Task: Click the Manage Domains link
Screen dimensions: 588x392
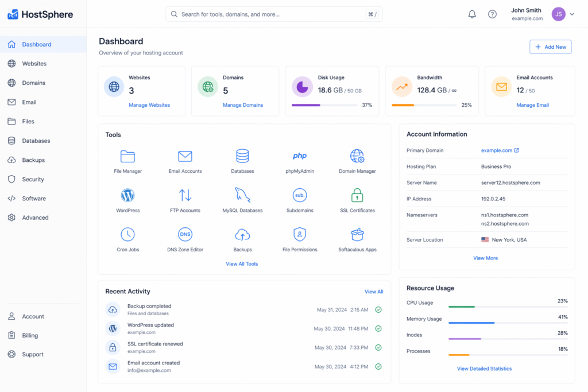Action: click(x=243, y=105)
